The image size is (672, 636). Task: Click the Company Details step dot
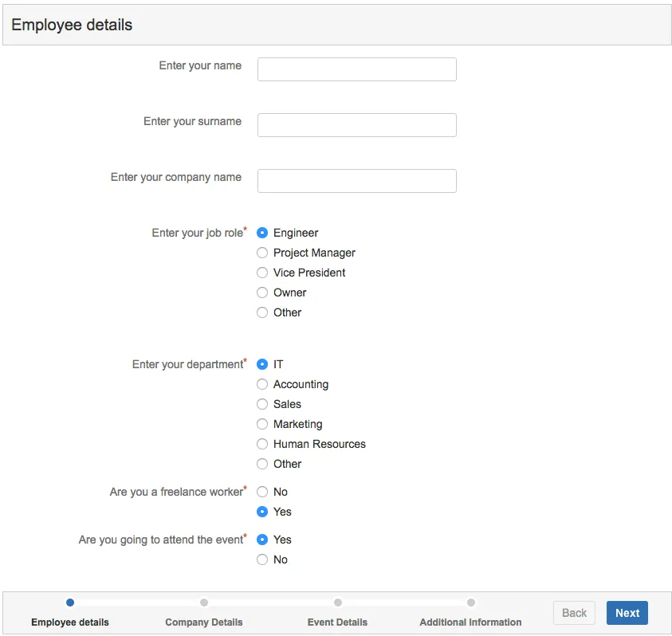coord(204,603)
